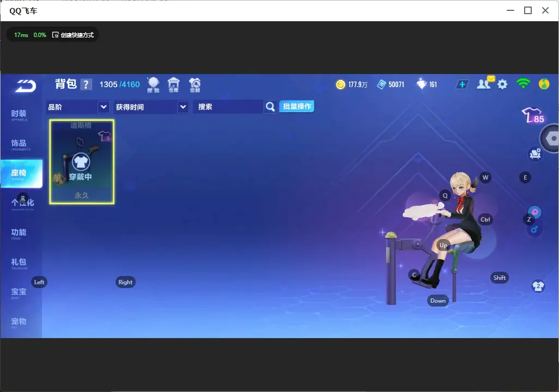Open the 功能 items tab
The height and width of the screenshot is (392, 559).
coord(19,234)
